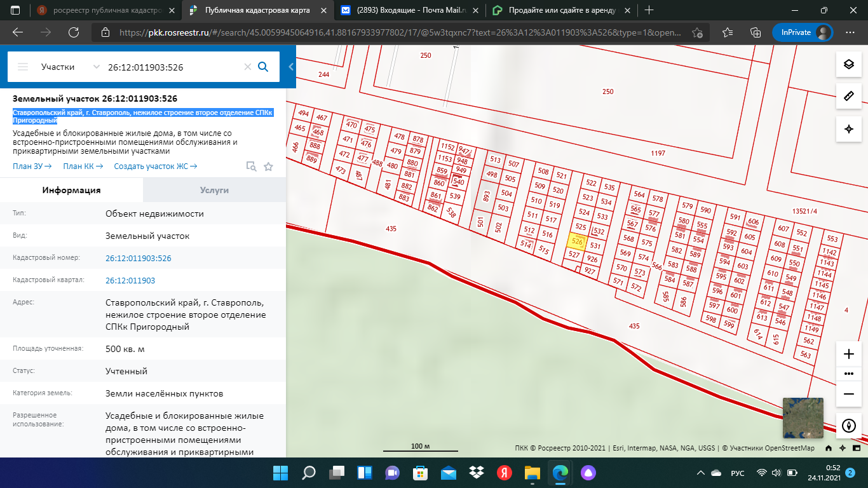Screen dimensions: 868x488
Task: Open Alice assistant on the taskbar
Action: 588,473
